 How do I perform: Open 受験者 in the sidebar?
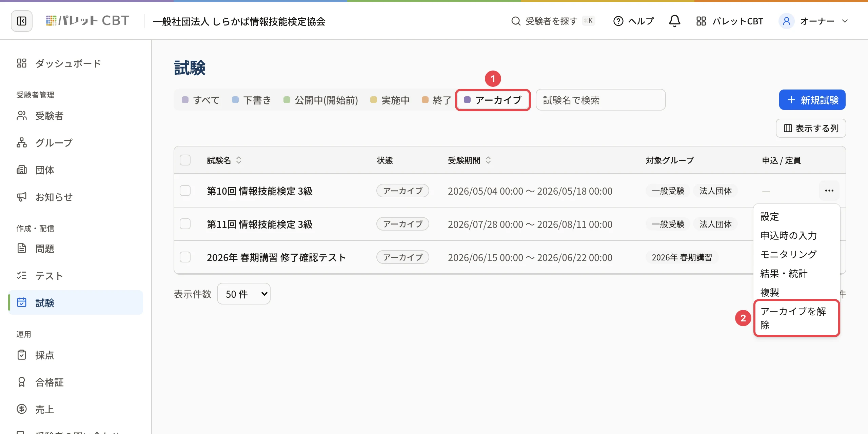[x=75, y=116]
